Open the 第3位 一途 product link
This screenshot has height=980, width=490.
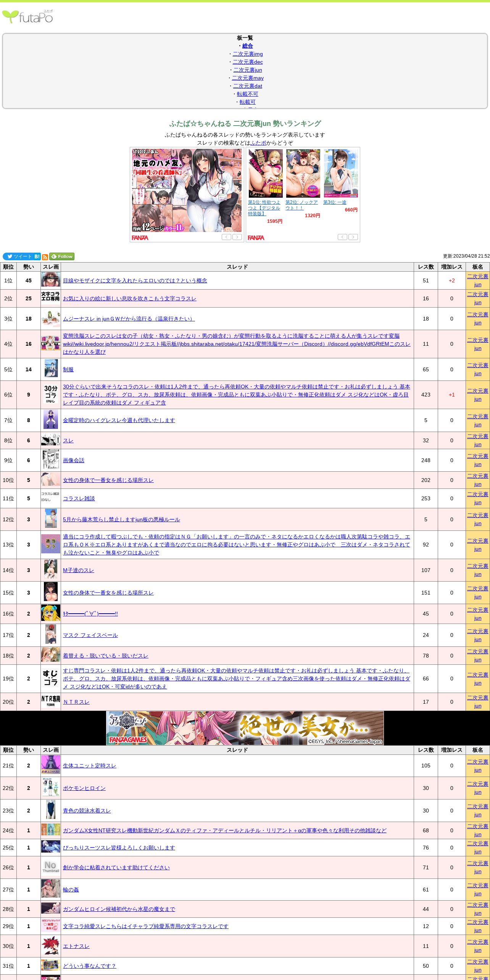(335, 202)
